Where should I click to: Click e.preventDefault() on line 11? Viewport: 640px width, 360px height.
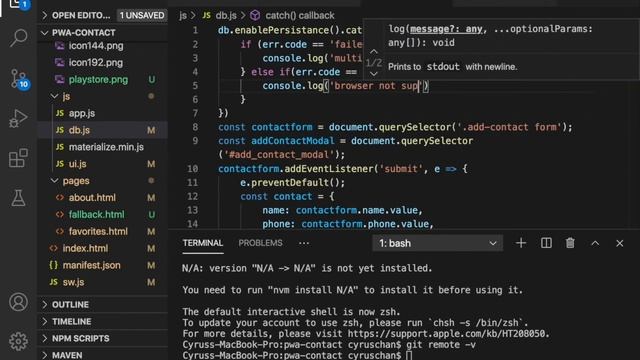click(x=292, y=182)
